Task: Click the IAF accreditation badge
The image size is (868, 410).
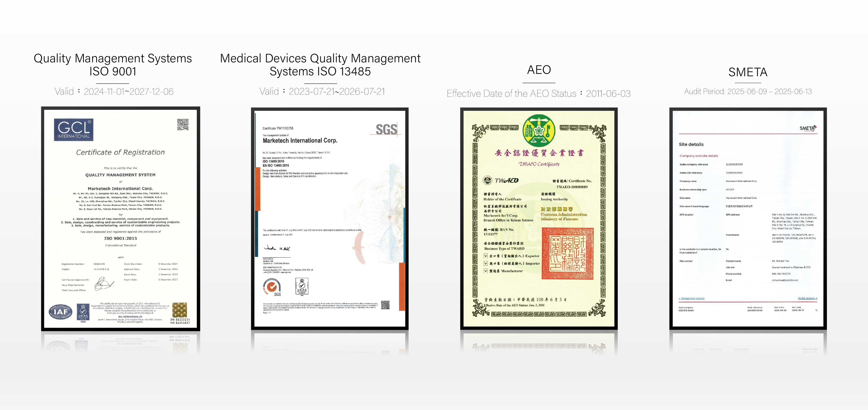Action: point(61,312)
